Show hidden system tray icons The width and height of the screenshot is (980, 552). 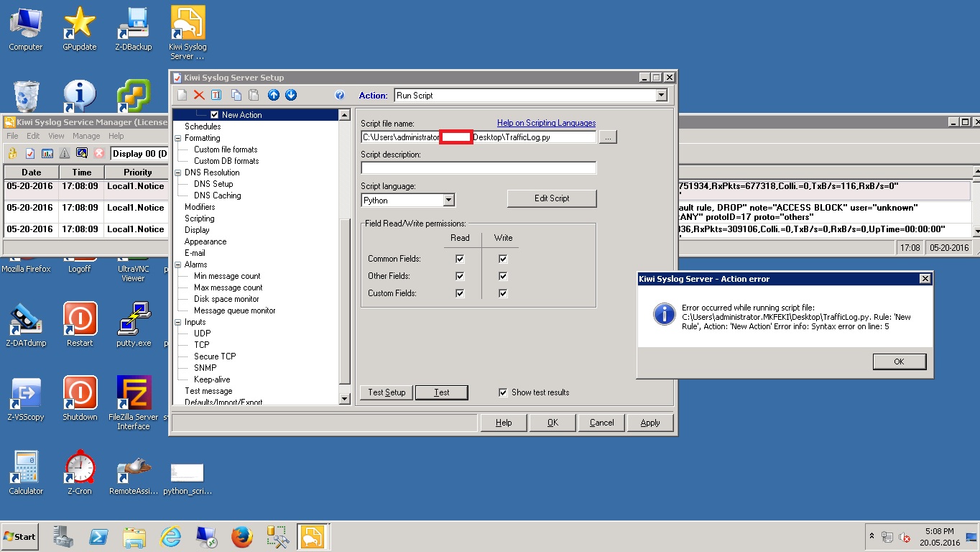tap(872, 537)
